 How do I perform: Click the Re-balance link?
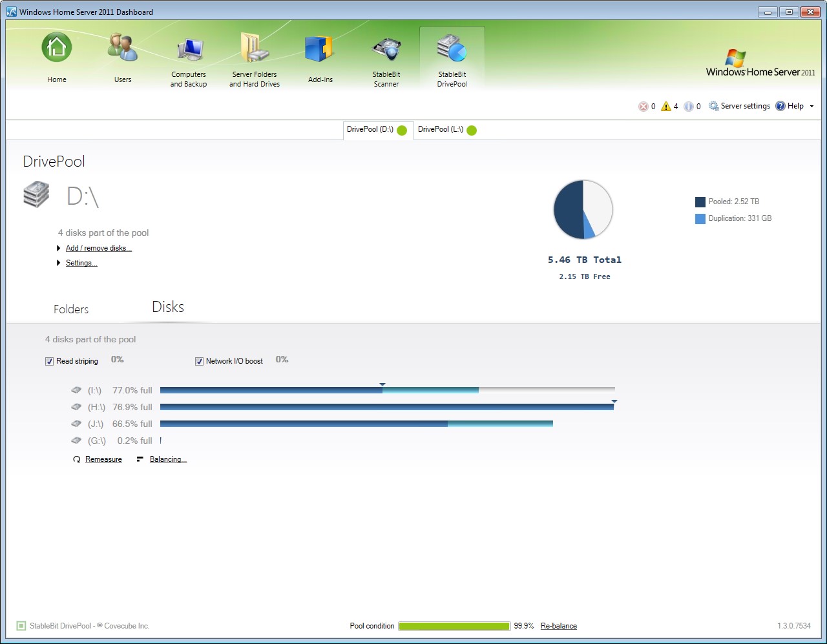coord(558,626)
